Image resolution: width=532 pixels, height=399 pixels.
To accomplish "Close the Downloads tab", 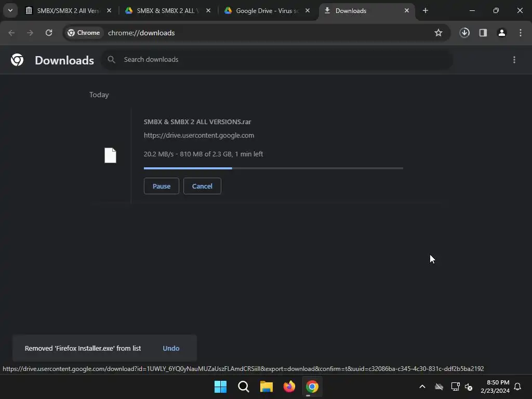I will [406, 10].
